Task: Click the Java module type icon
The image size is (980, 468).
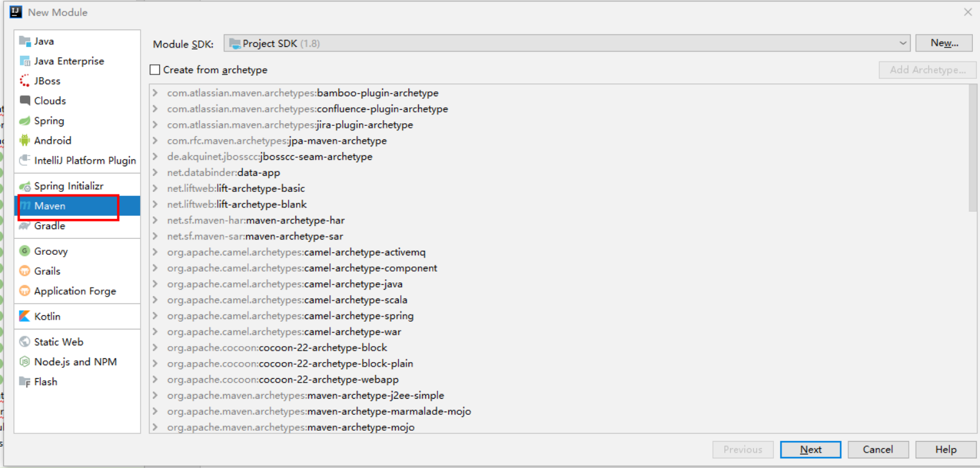Action: pyautogui.click(x=25, y=41)
